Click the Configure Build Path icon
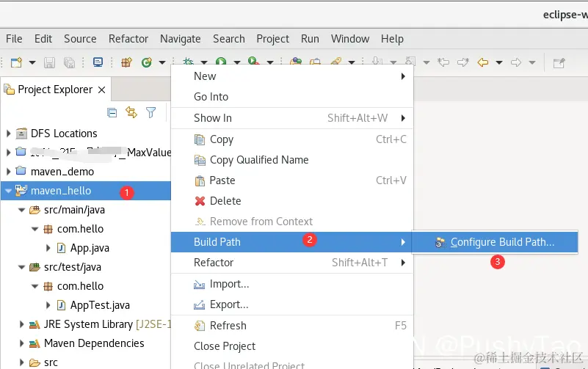 (440, 243)
